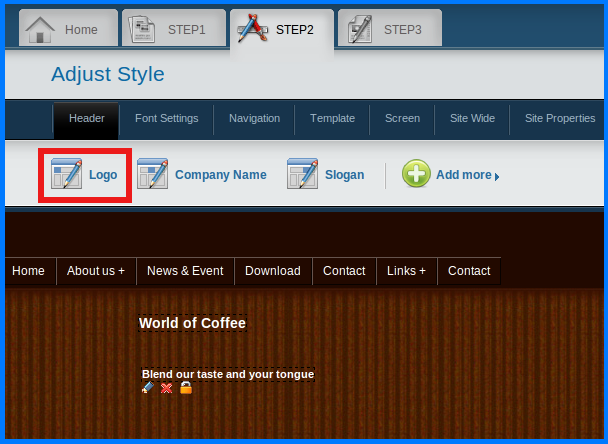Click the Slogan text link
The width and height of the screenshot is (608, 444).
[344, 175]
